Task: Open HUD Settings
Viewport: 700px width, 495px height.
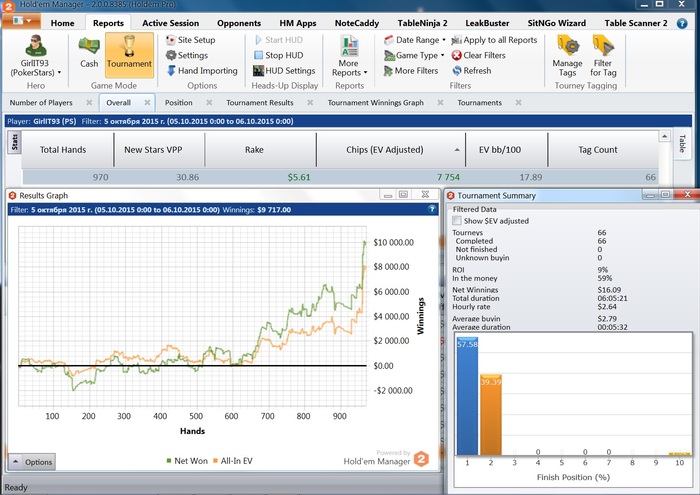Action: (284, 71)
